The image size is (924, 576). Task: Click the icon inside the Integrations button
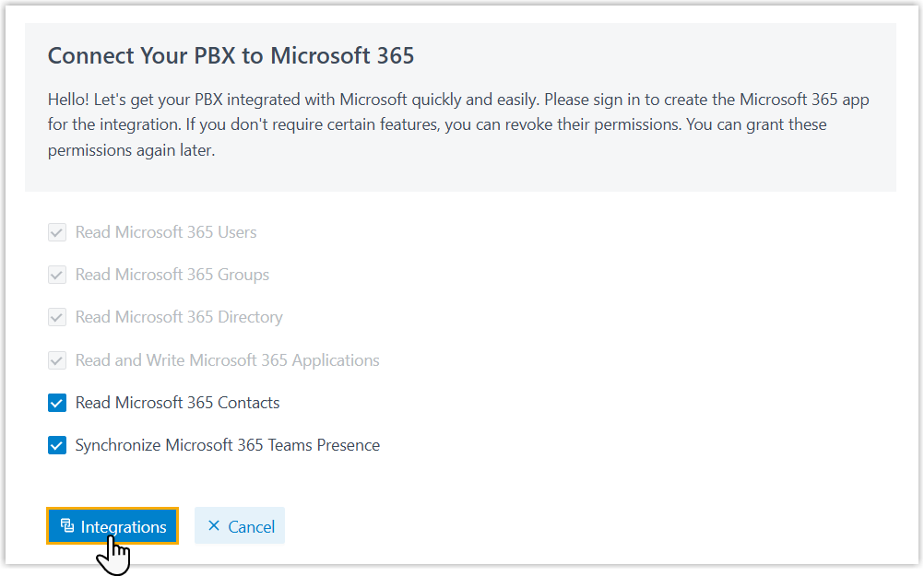66,526
